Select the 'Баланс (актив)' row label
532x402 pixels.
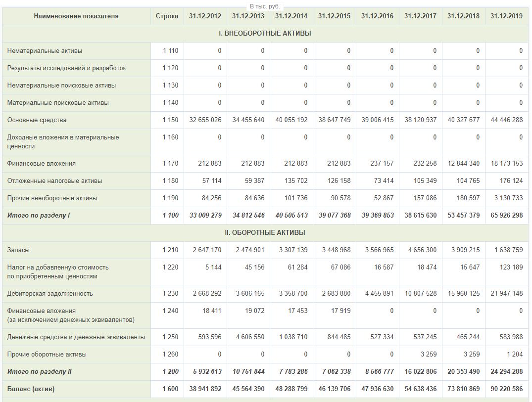pyautogui.click(x=31, y=389)
